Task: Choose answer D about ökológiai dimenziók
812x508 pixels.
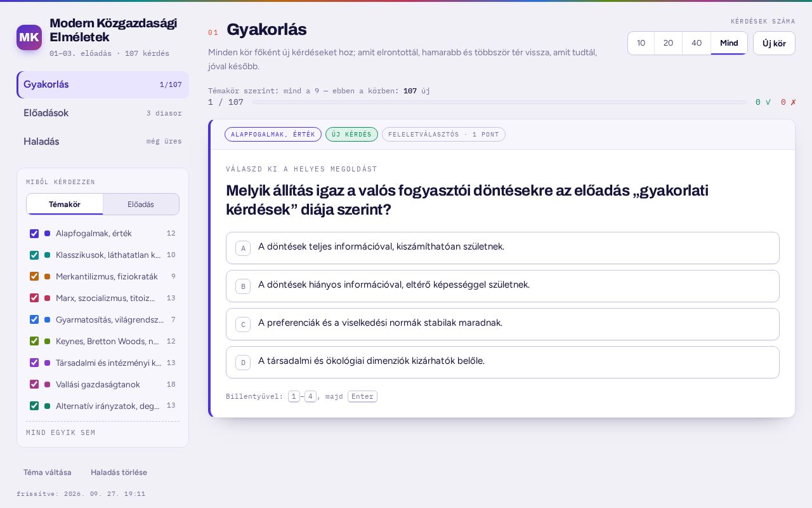Action: [x=502, y=362]
